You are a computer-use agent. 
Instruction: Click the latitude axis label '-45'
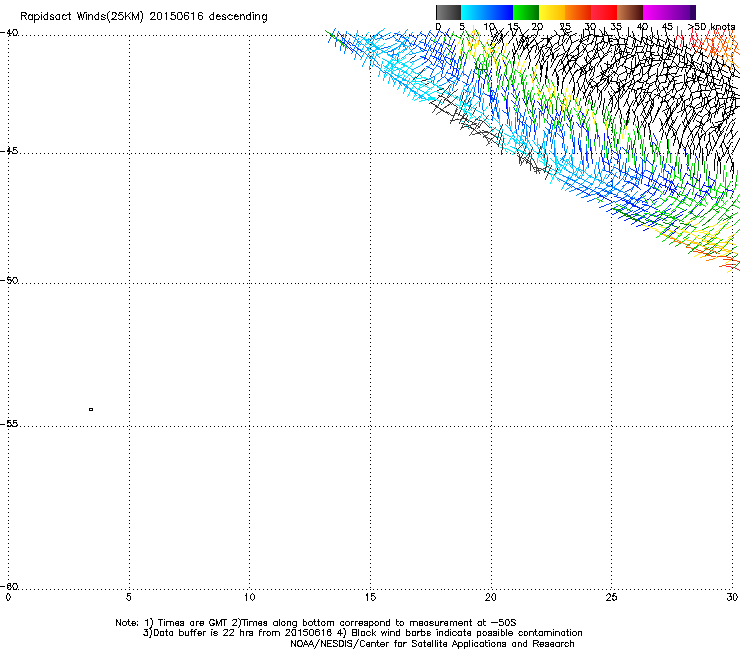coord(10,151)
